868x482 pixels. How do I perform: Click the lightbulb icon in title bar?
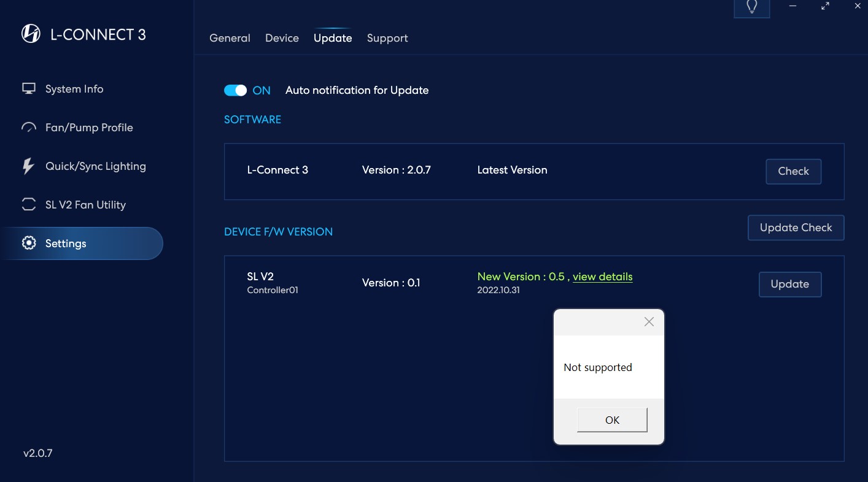point(751,7)
